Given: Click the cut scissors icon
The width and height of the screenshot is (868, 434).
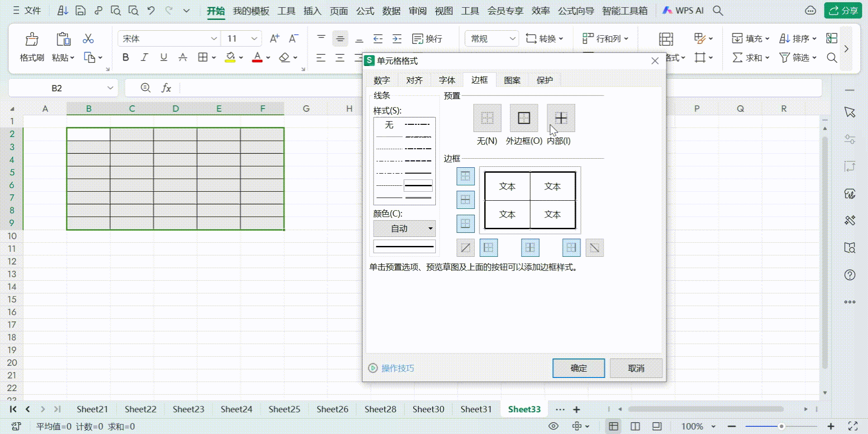Looking at the screenshot, I should (x=88, y=39).
